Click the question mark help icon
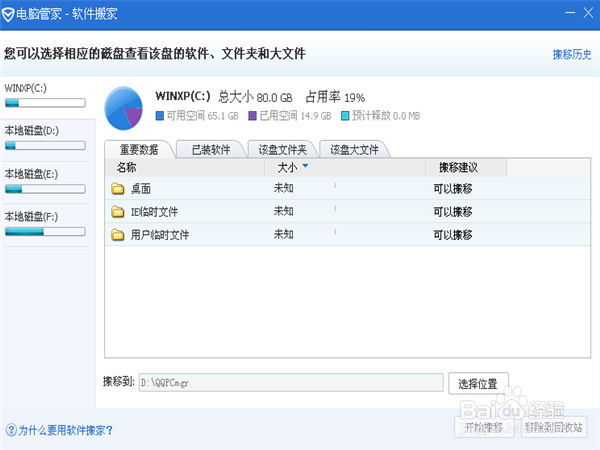Screen dimensions: 600x450 tap(11, 430)
